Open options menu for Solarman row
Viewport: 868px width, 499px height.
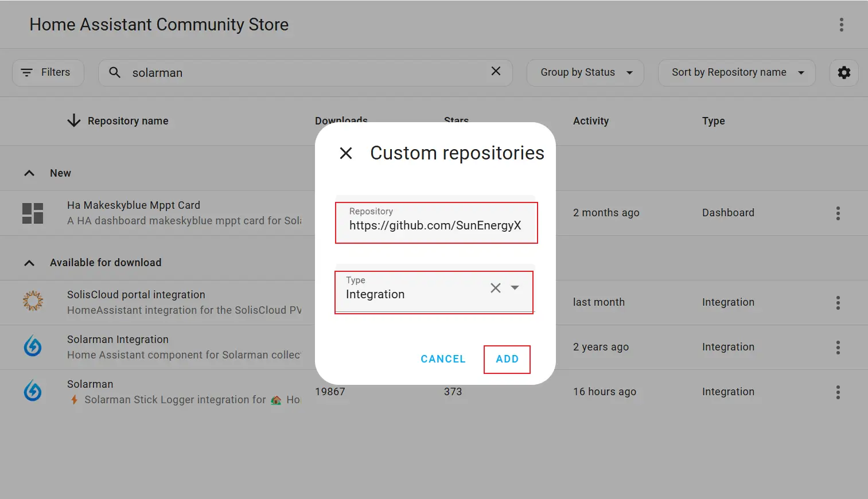point(838,392)
